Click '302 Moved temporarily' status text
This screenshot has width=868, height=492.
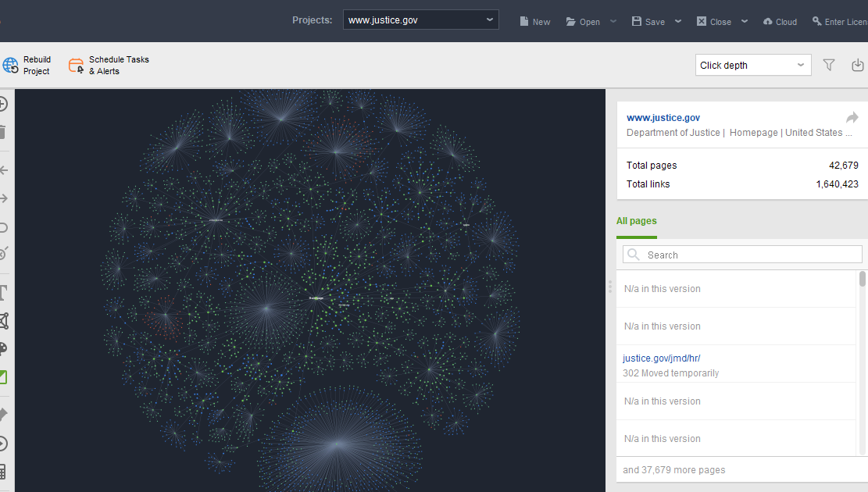click(671, 373)
